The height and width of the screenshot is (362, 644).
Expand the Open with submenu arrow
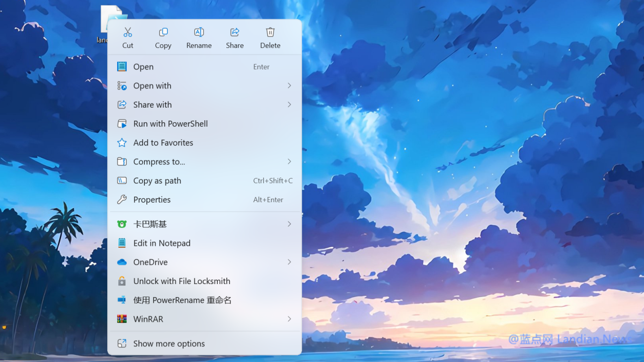(289, 86)
